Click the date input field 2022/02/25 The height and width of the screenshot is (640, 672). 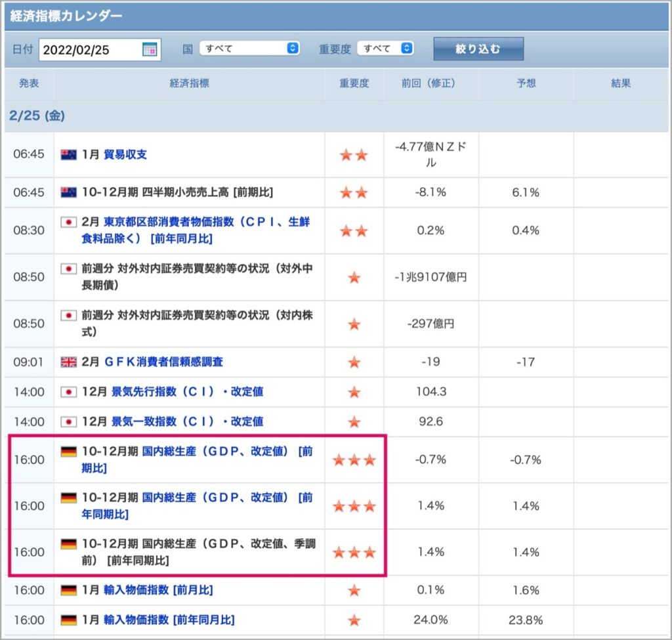(100, 50)
